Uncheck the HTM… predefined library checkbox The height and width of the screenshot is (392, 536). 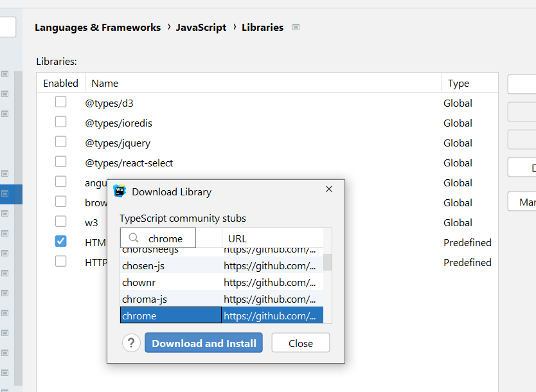click(x=60, y=241)
